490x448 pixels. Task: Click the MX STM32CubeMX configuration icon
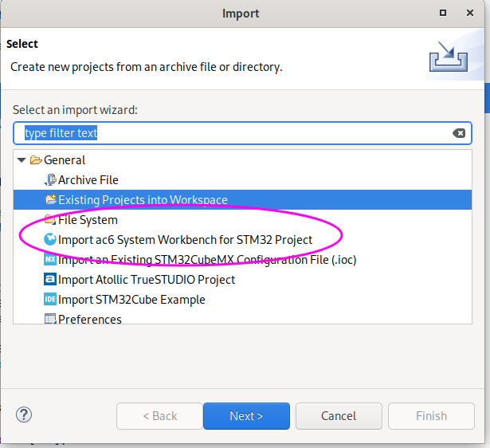click(x=50, y=260)
